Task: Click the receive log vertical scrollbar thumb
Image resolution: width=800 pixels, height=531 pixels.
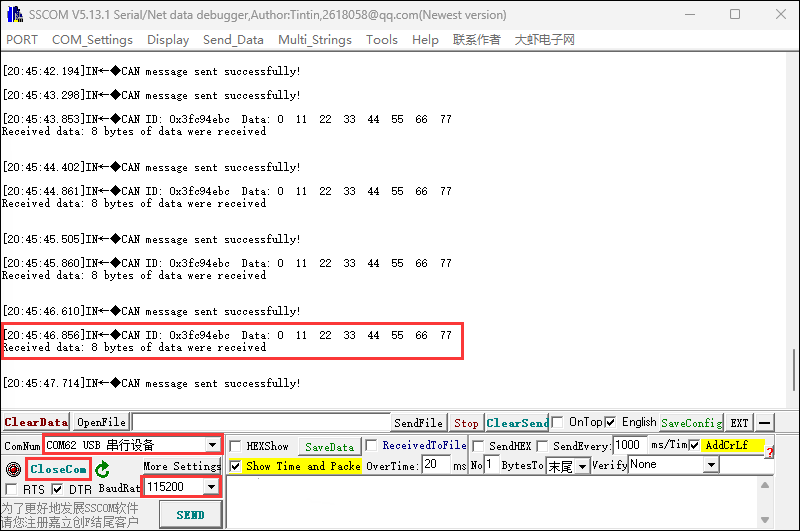Action: pos(794,370)
